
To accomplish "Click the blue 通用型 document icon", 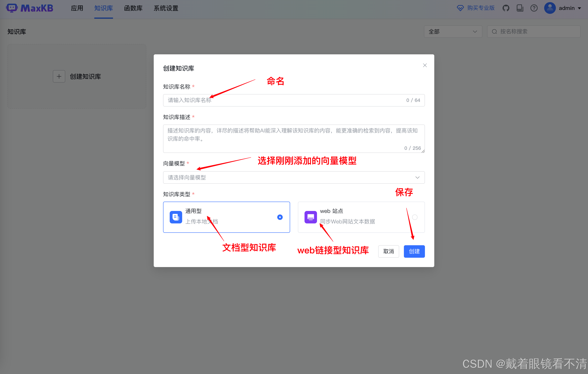I will [176, 217].
